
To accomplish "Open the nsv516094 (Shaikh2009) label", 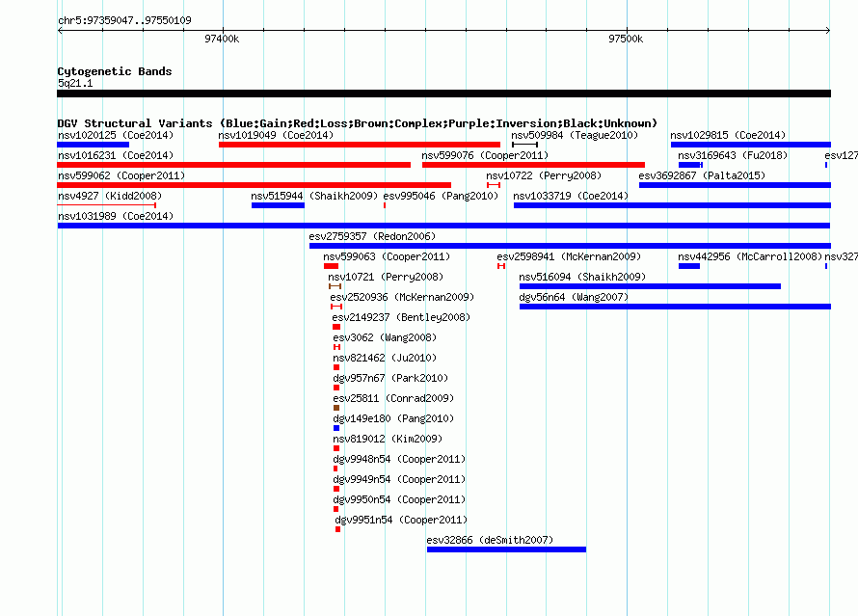I will click(x=582, y=277).
